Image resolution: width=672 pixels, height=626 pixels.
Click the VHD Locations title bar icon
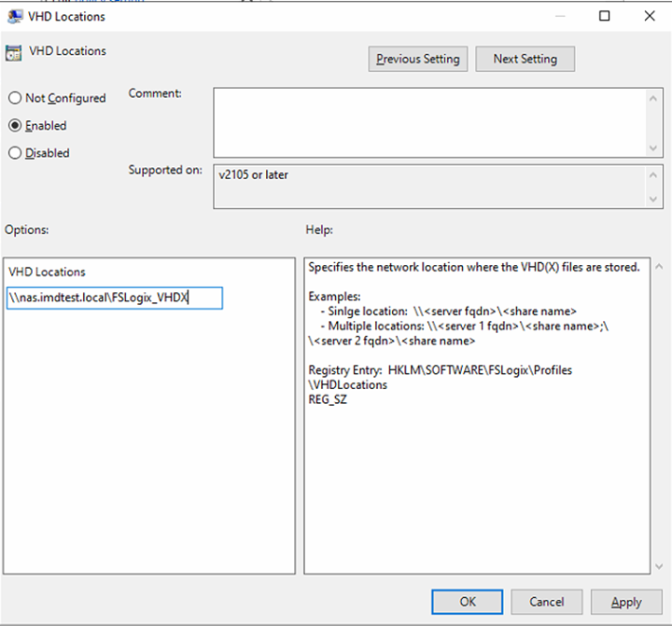pos(15,16)
